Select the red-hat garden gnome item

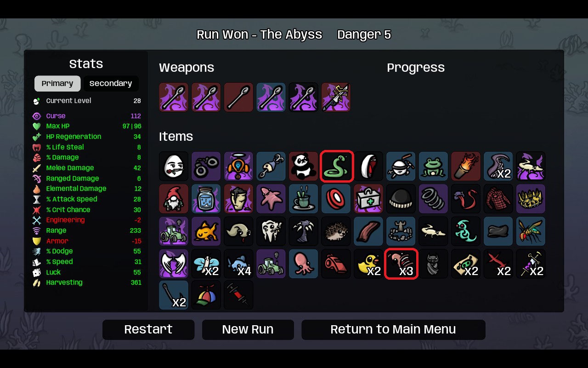174,199
